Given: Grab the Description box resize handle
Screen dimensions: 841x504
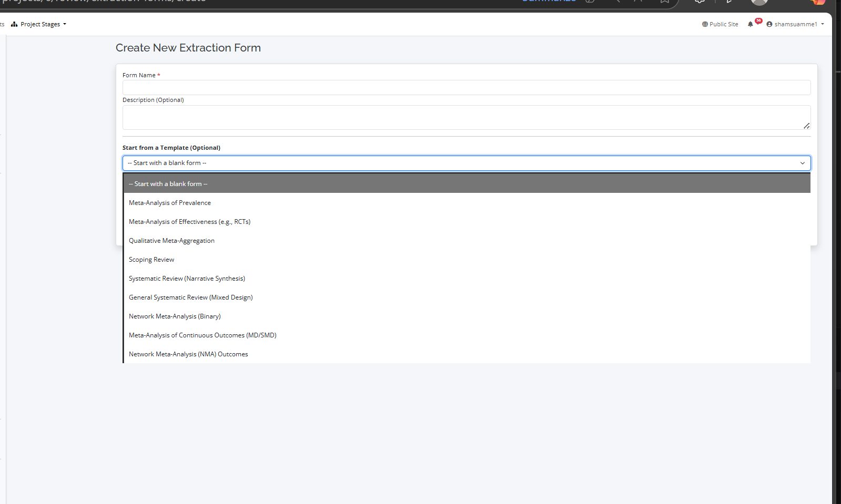Looking at the screenshot, I should point(806,126).
